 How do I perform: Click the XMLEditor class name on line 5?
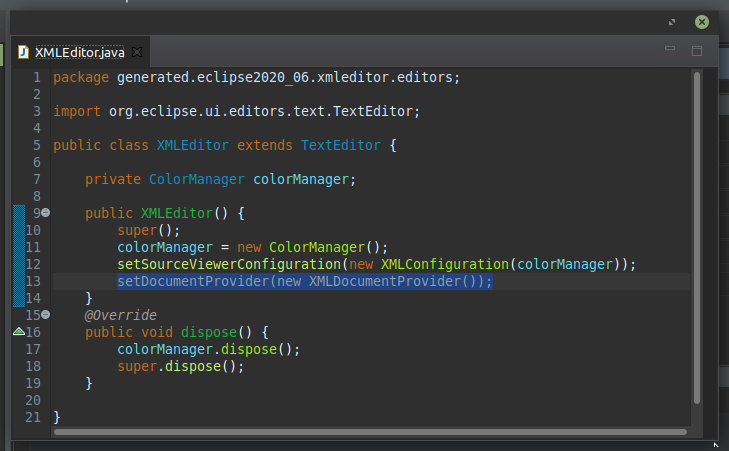click(x=192, y=145)
